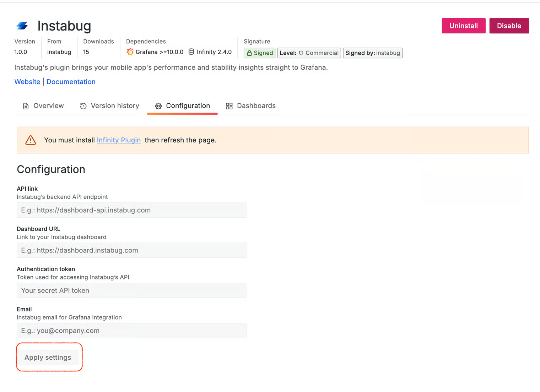Click the warning triangle alert icon

tap(31, 140)
